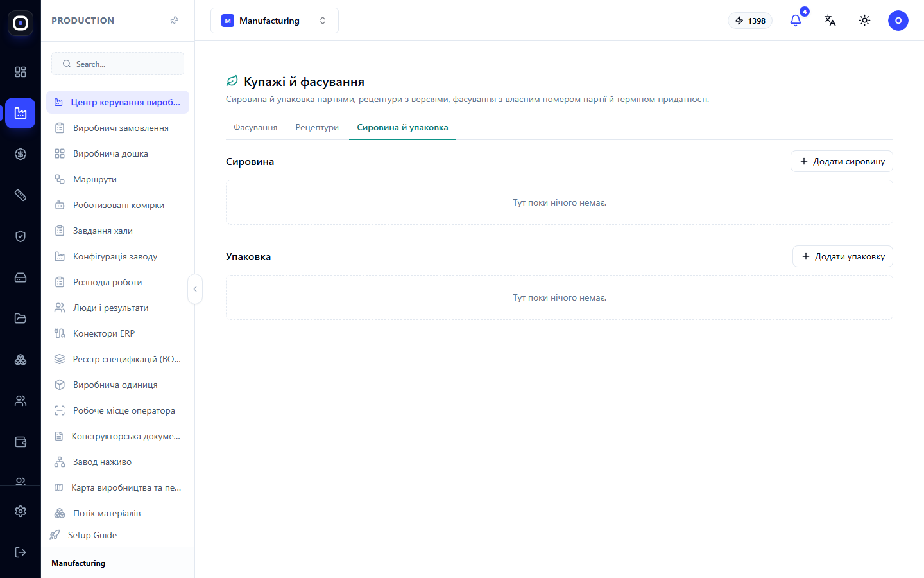
Task: Open the Manufacturing workspace dropdown
Action: [275, 21]
